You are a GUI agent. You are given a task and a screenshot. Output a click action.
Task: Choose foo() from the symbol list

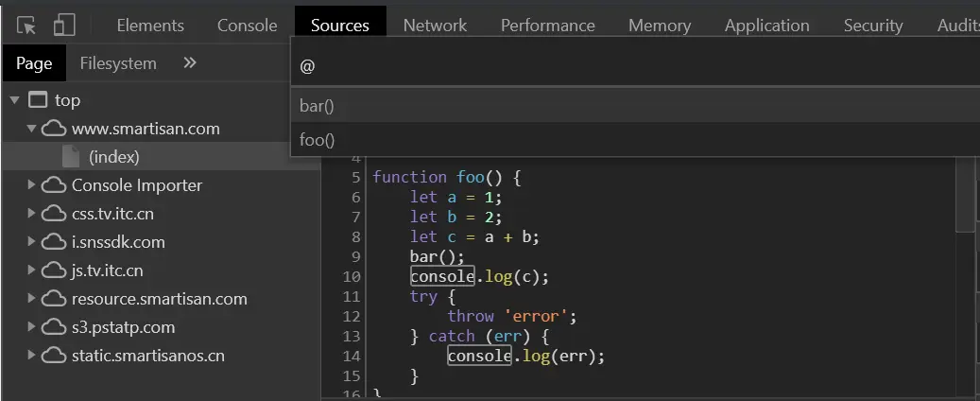pyautogui.click(x=635, y=140)
